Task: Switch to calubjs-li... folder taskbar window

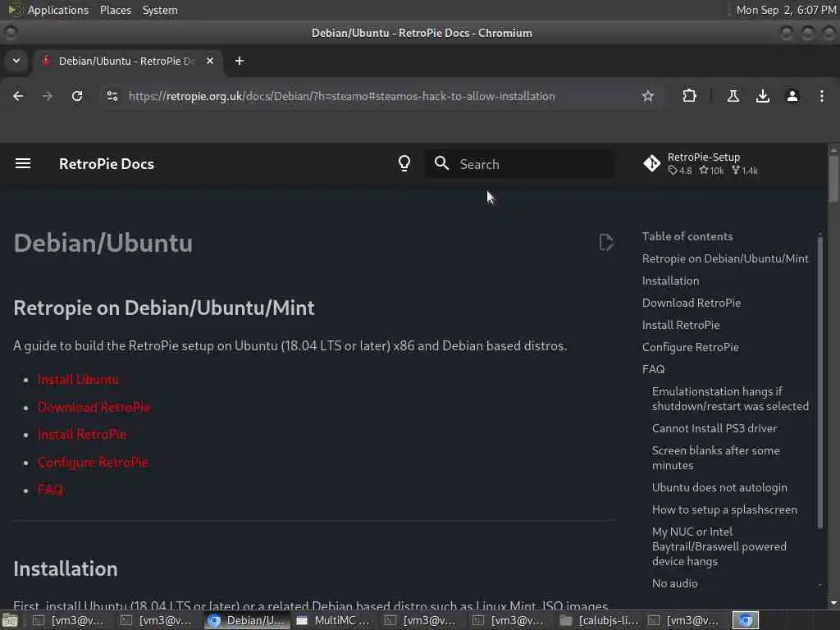Action: pyautogui.click(x=597, y=620)
